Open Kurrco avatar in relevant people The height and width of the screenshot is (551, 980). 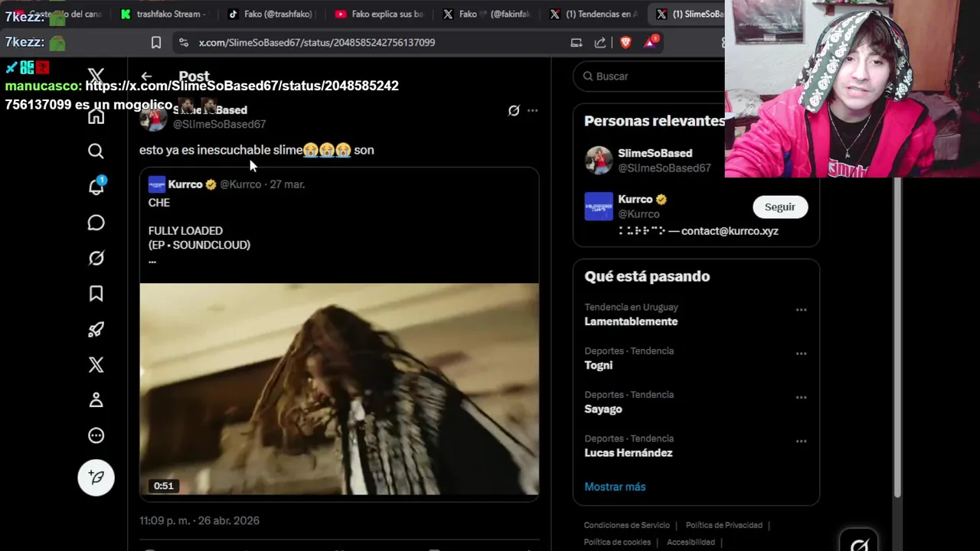click(599, 207)
